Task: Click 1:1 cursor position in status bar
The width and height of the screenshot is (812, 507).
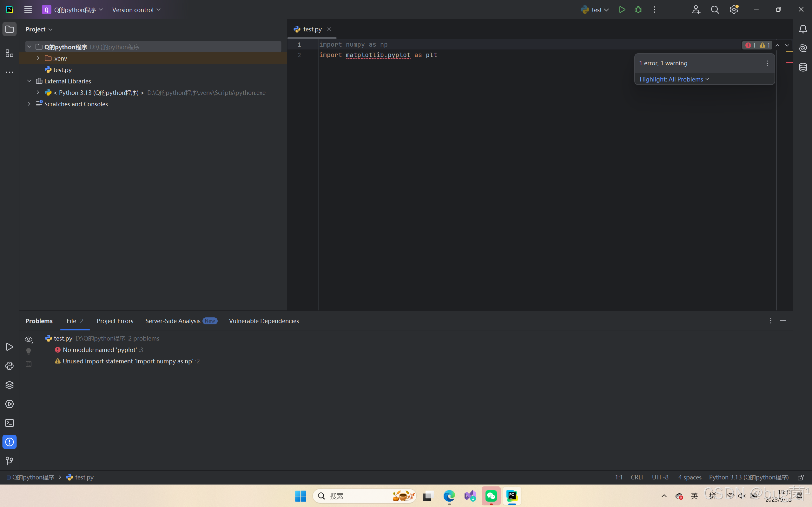Action: (x=619, y=478)
